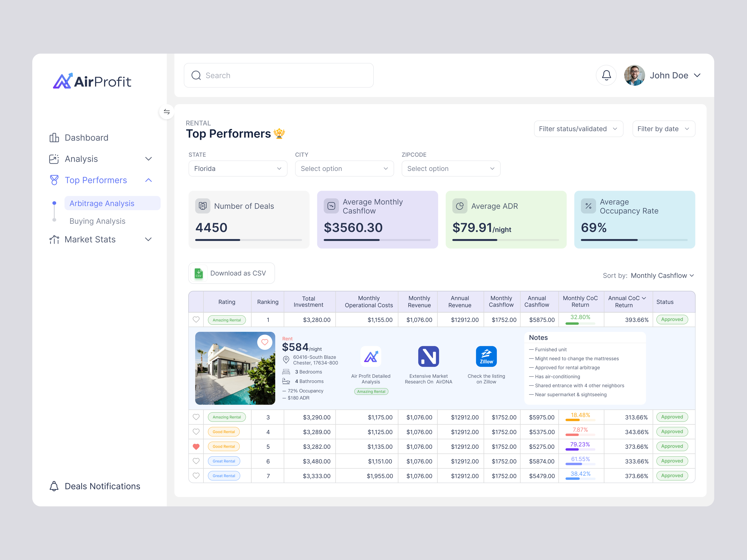This screenshot has height=560, width=747.
Task: Click John Doe's profile avatar
Action: coord(635,75)
